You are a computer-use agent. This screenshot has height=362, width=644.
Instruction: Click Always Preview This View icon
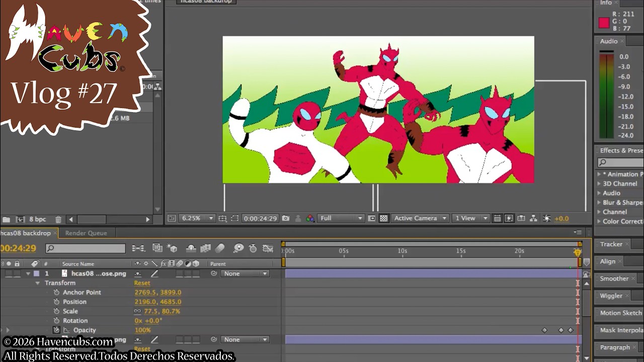tap(172, 218)
